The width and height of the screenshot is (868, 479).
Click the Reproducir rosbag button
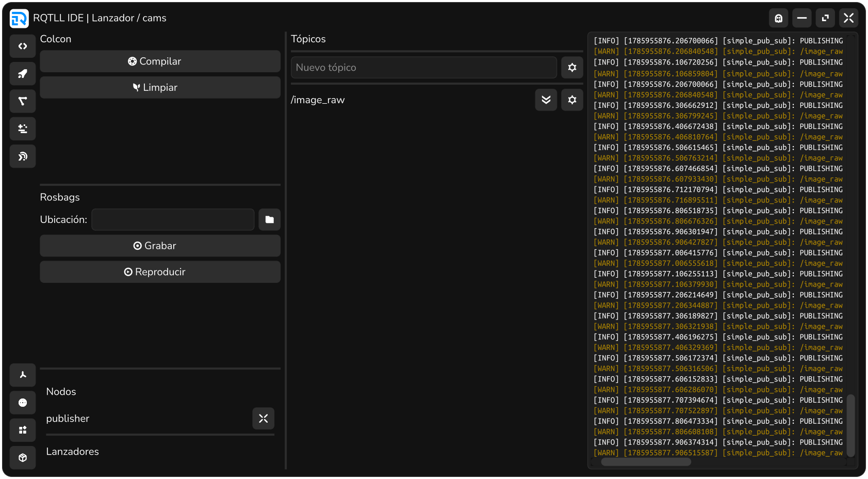pos(160,272)
